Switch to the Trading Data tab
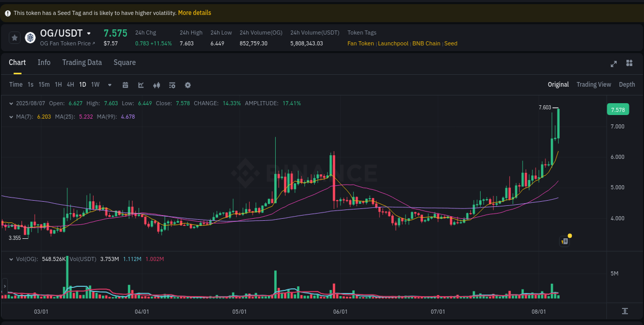This screenshot has height=325, width=644. pos(82,62)
